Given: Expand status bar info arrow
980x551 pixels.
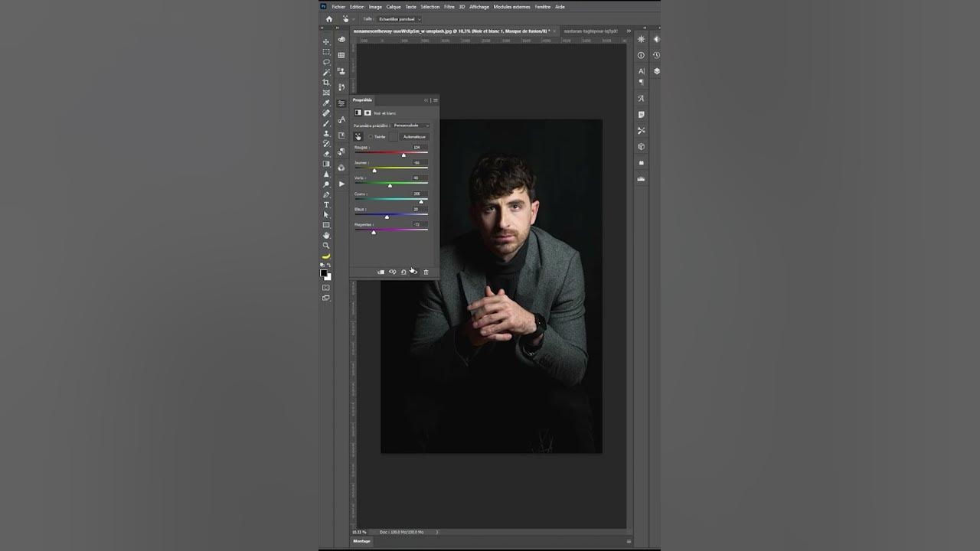Looking at the screenshot, I should coord(437,532).
